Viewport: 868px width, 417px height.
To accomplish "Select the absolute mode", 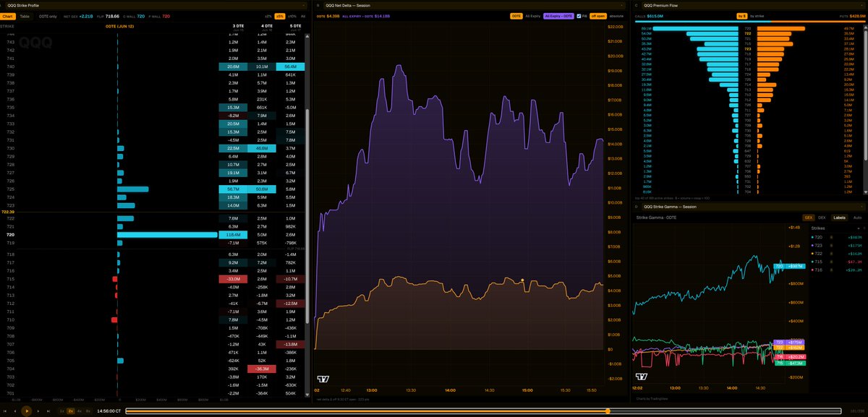I will pos(616,16).
